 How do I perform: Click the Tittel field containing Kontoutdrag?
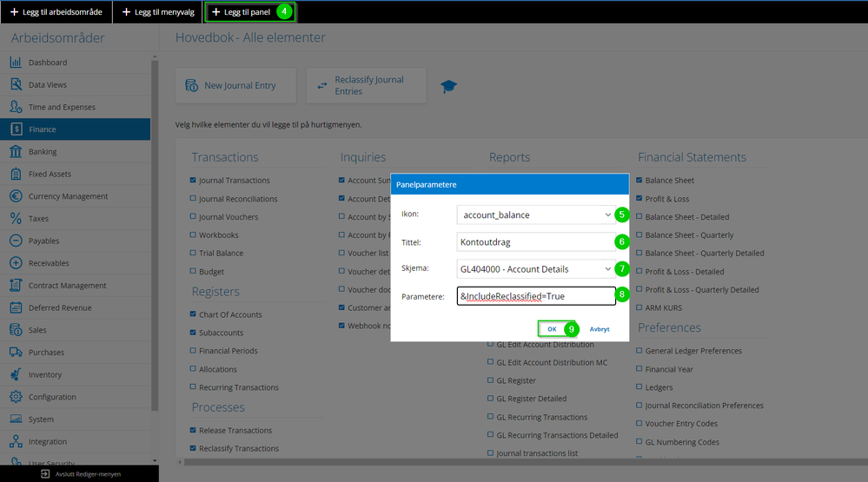[536, 241]
